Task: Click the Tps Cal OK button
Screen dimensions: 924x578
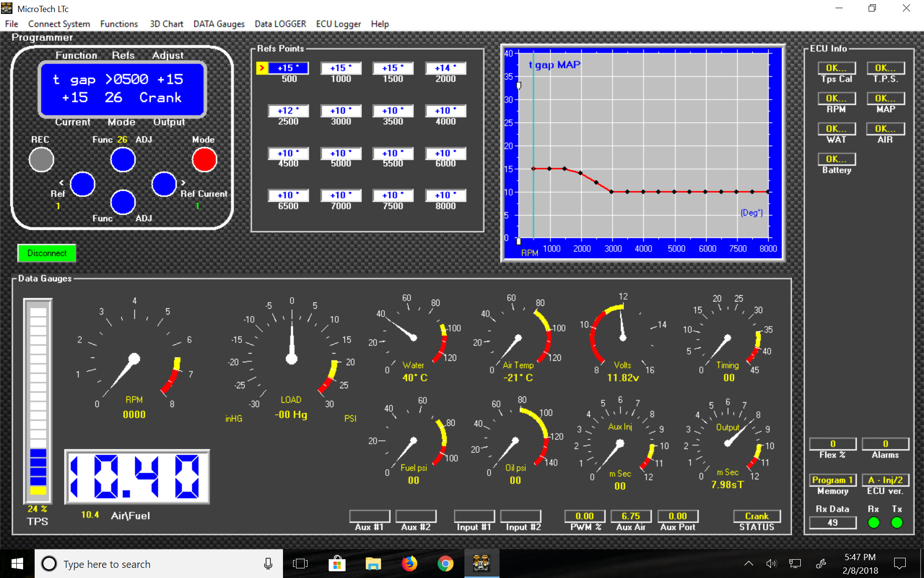Action: click(x=837, y=68)
